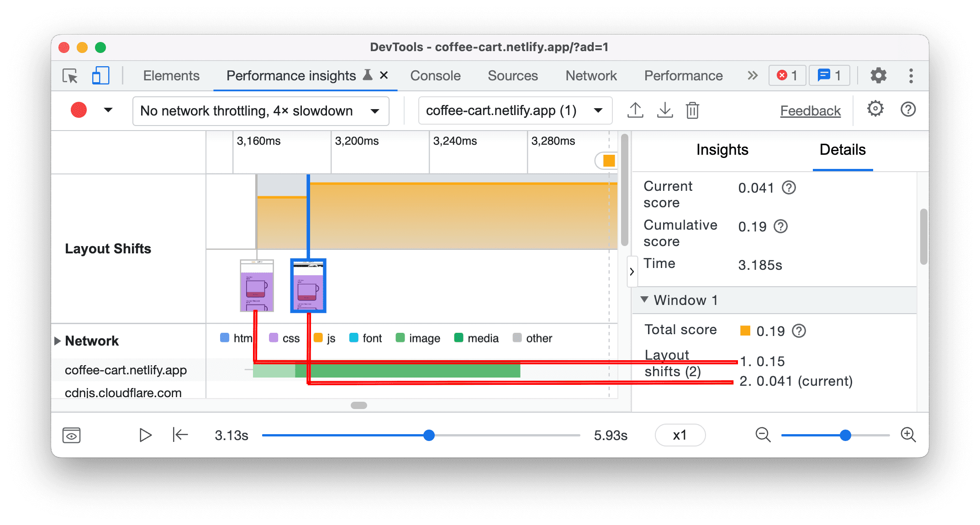Click the download trace icon
Screen dimensions: 980x525
[x=663, y=110]
